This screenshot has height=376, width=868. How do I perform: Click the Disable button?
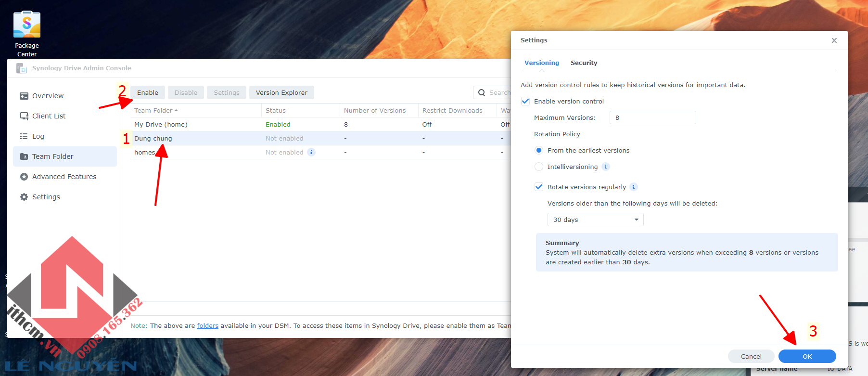click(x=186, y=92)
